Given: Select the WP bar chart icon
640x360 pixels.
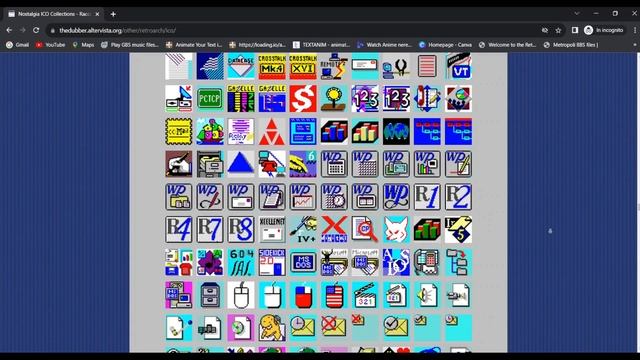Looking at the screenshot, I should coord(427,164).
